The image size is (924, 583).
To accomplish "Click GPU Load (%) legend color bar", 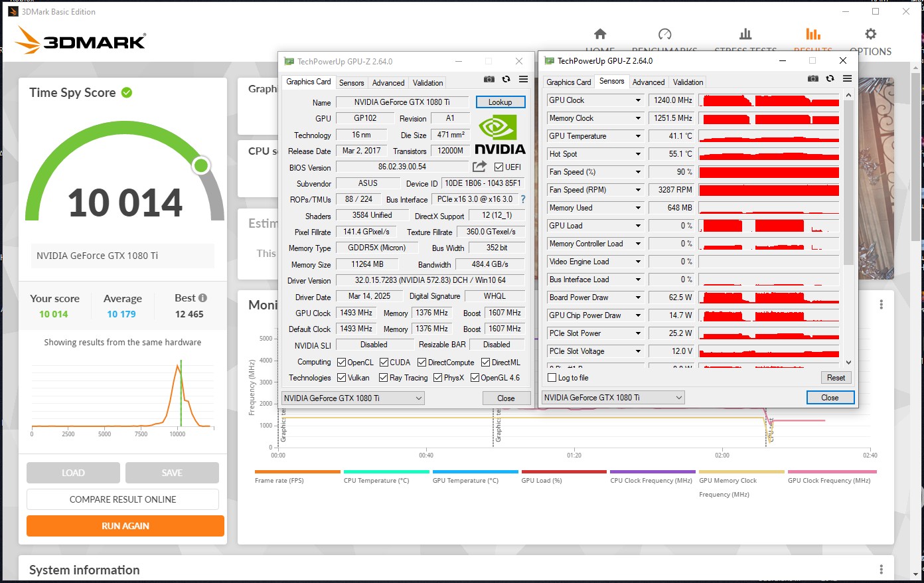I will point(564,472).
